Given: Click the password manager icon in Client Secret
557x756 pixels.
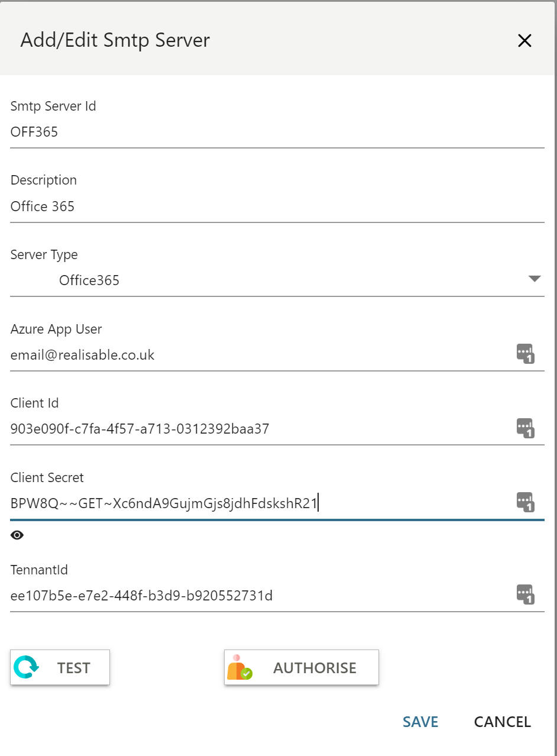Looking at the screenshot, I should tap(525, 502).
